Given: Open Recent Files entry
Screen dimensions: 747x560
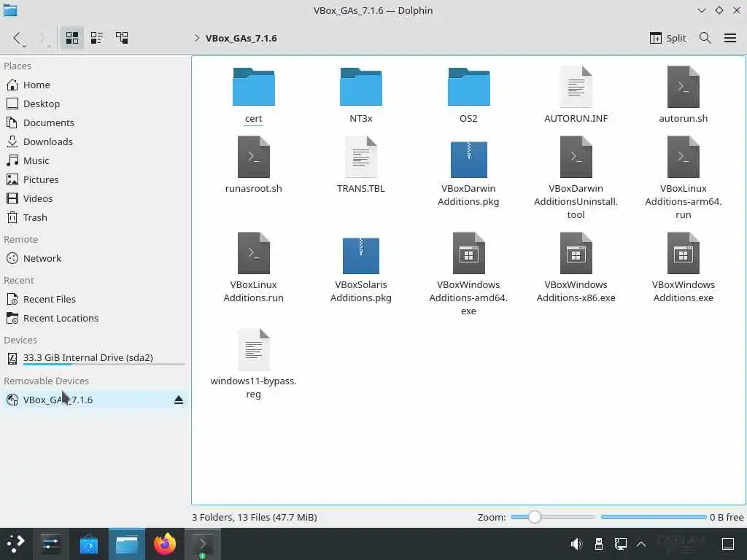Looking at the screenshot, I should pyautogui.click(x=96, y=300).
